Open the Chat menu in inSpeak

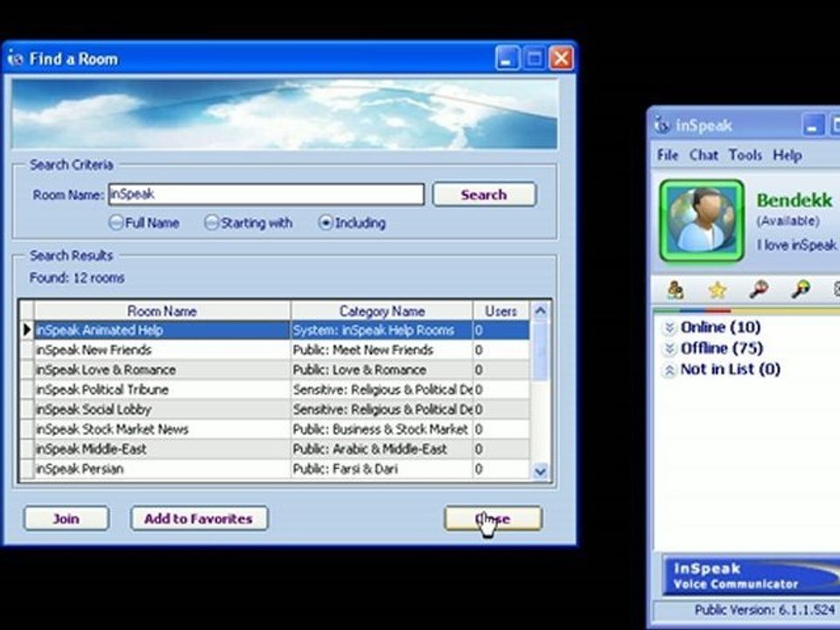pyautogui.click(x=703, y=156)
